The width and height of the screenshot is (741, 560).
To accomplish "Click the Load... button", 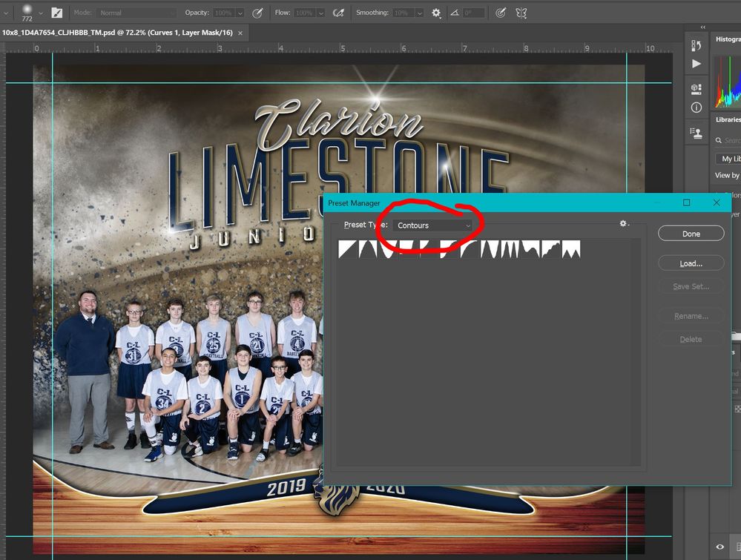I will coord(691,263).
